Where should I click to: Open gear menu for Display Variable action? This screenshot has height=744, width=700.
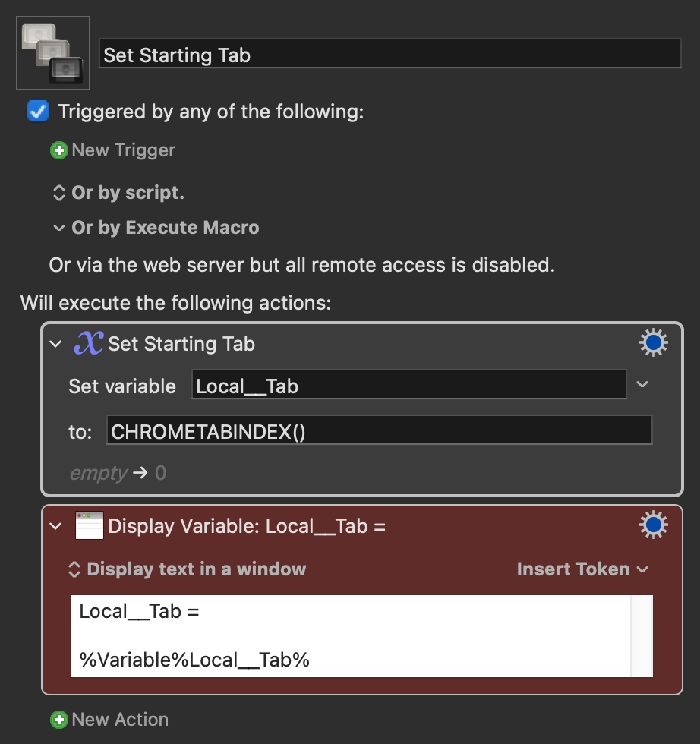tap(654, 525)
